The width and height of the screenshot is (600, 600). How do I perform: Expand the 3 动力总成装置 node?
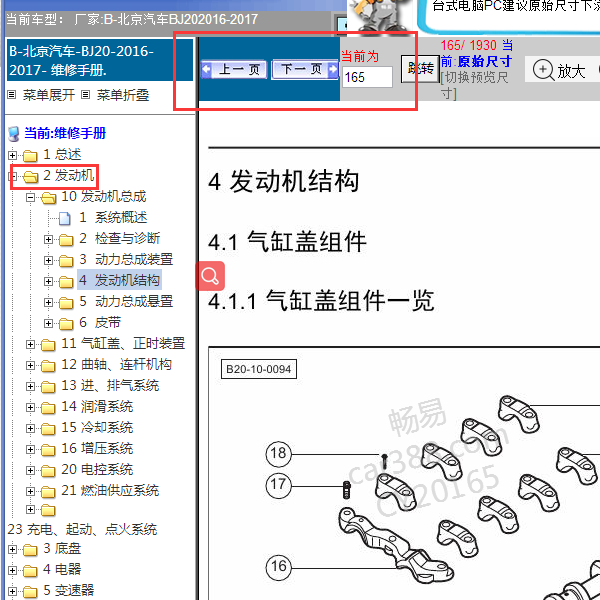[48, 260]
